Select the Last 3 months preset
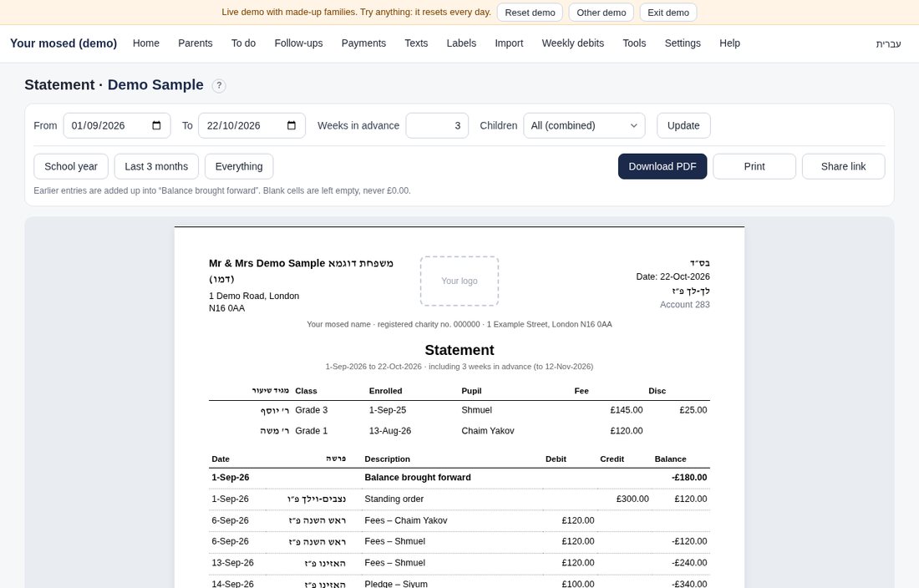This screenshot has width=919, height=588. [156, 166]
